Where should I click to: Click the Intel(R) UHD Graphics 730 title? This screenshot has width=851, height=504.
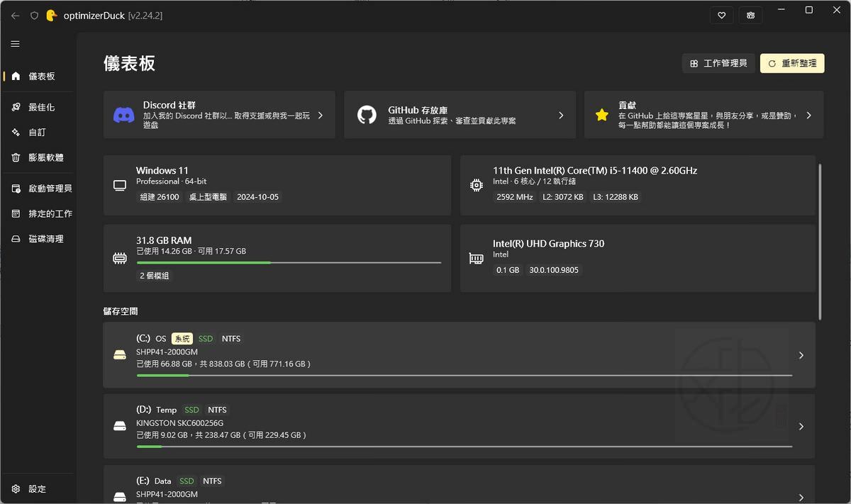click(x=549, y=243)
